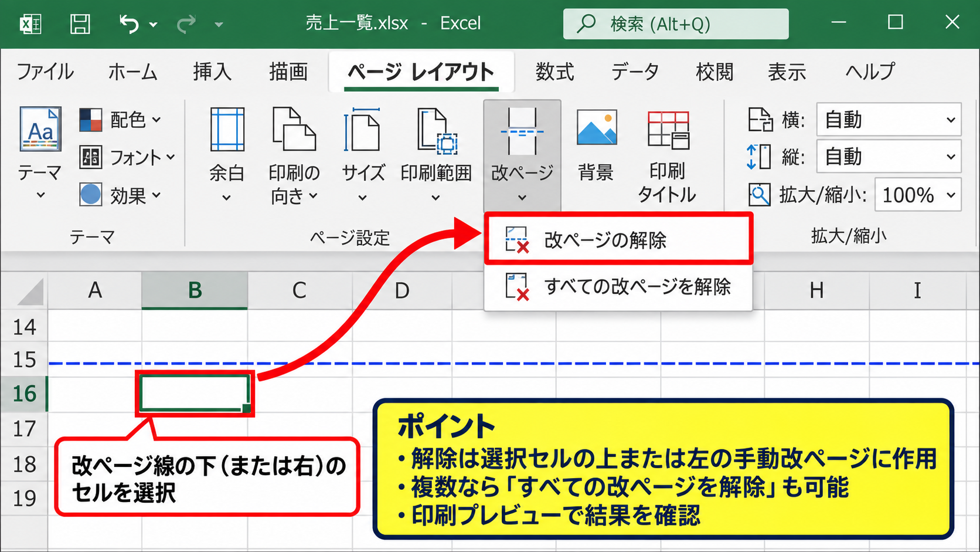The height and width of the screenshot is (552, 980).
Task: Go to the 校閲 tab
Action: [714, 72]
